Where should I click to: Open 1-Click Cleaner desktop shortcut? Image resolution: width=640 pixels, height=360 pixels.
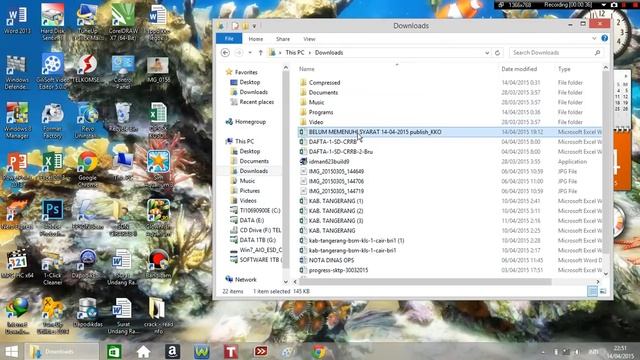(52, 268)
